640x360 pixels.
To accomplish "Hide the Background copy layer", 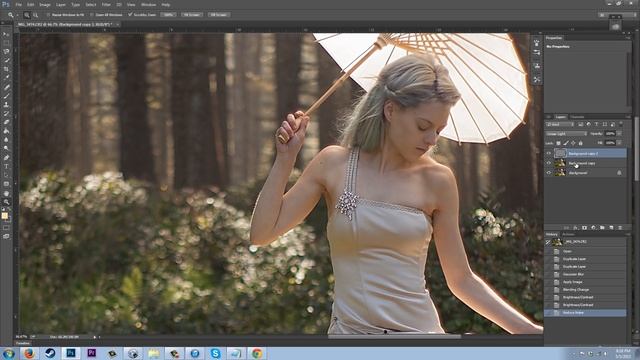I will 549,163.
